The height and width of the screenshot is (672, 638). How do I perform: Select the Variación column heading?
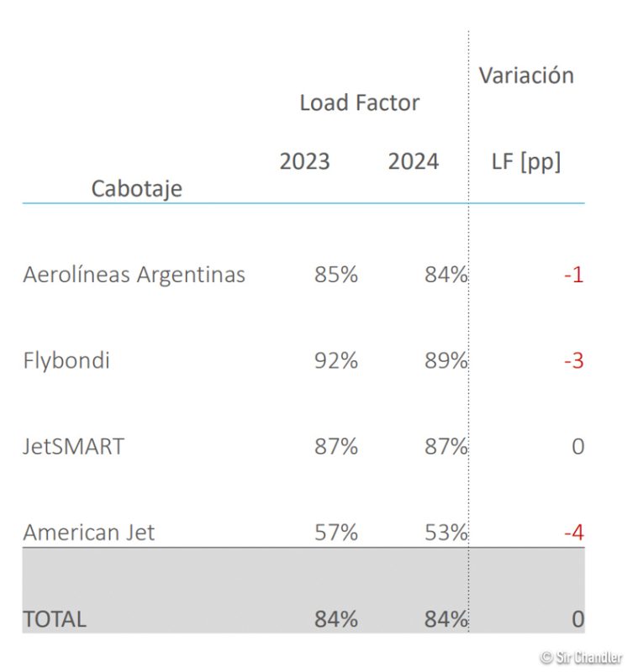[526, 76]
